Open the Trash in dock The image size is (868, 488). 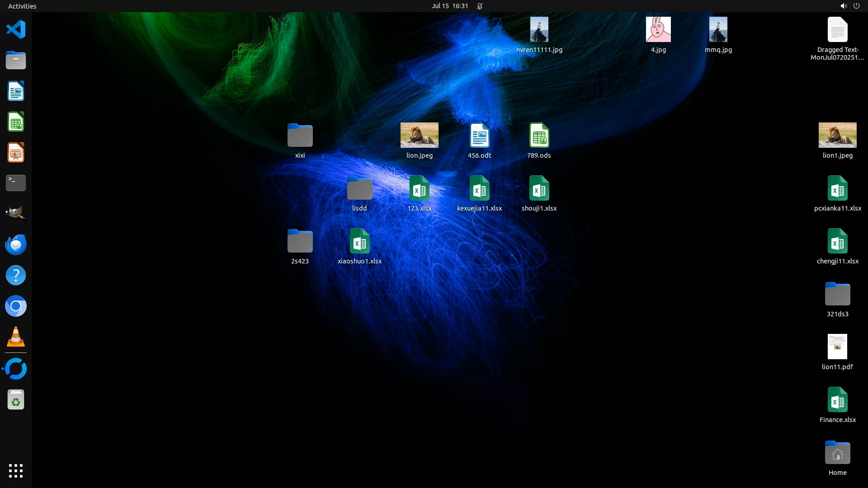[x=16, y=400]
